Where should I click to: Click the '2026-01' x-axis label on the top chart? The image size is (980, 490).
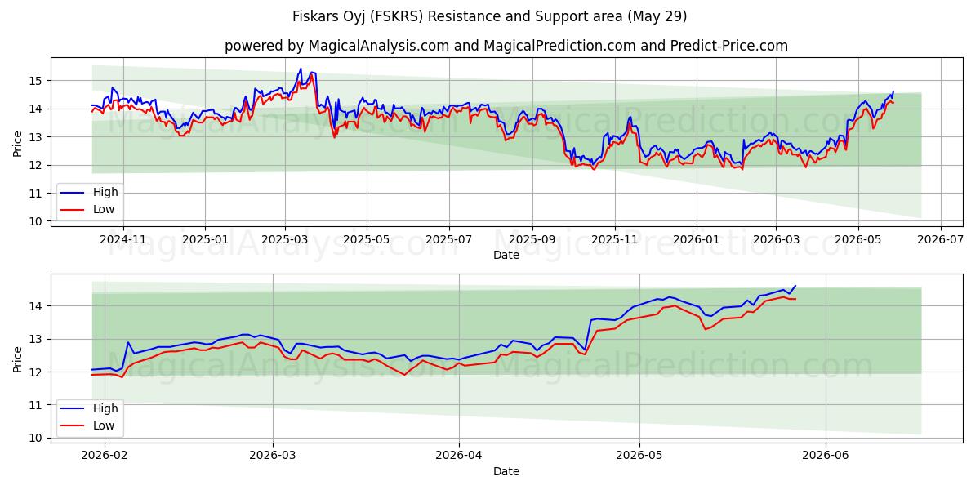(696, 240)
